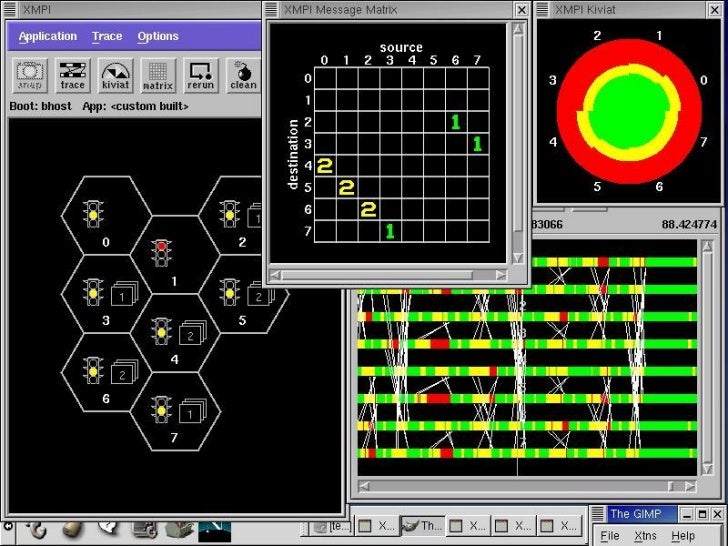Open window menu of The GIMP
Viewport: 728px width, 546px height.
[598, 514]
